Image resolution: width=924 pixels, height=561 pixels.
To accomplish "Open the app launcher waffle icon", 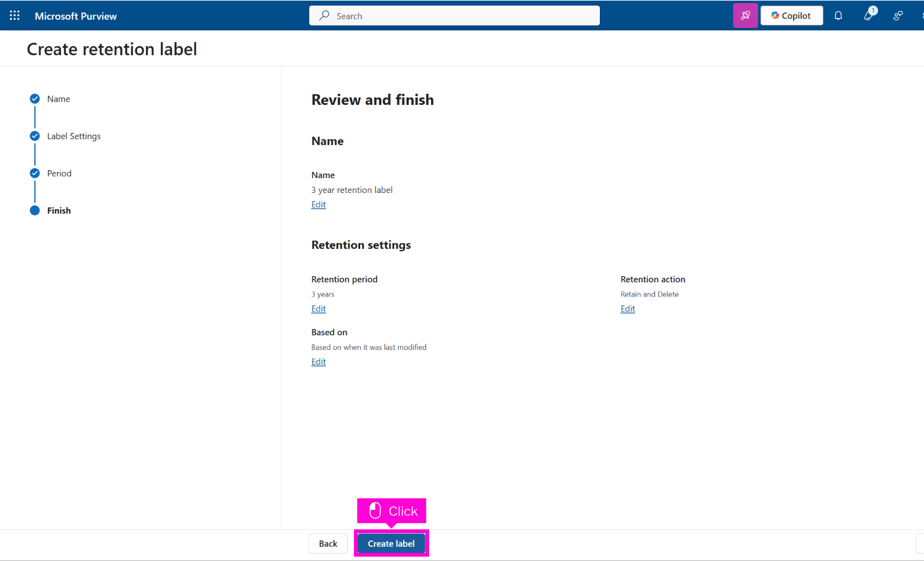I will [15, 16].
